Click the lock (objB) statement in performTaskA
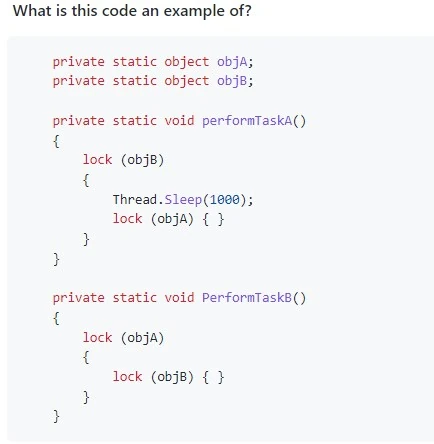Viewport: 434px width, 444px height. [123, 160]
